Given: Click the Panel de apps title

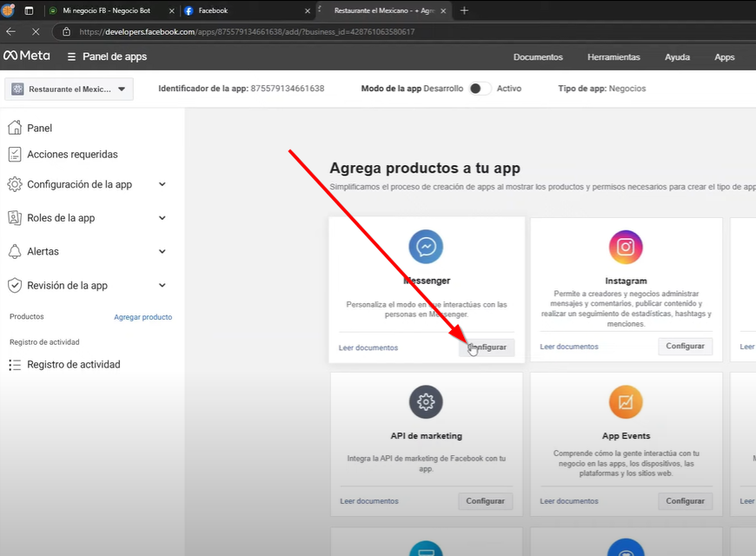Looking at the screenshot, I should [115, 56].
